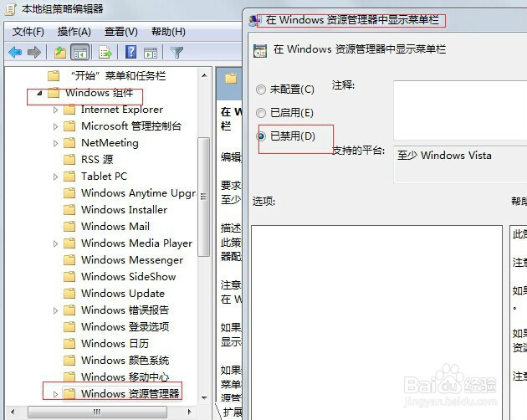Click the Windows Installer folder icon

69,210
